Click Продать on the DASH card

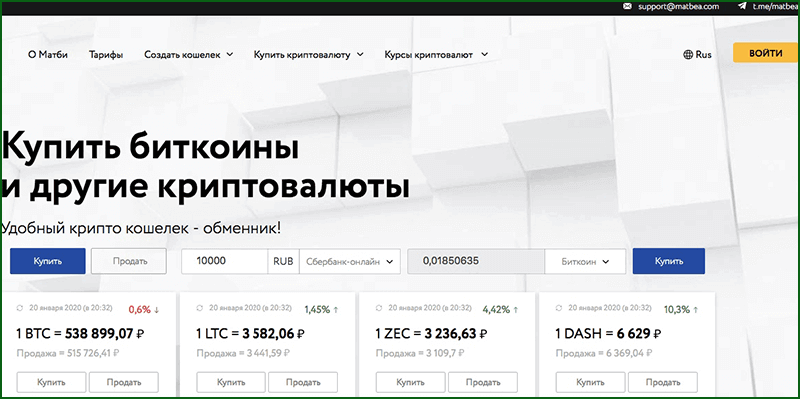662,382
